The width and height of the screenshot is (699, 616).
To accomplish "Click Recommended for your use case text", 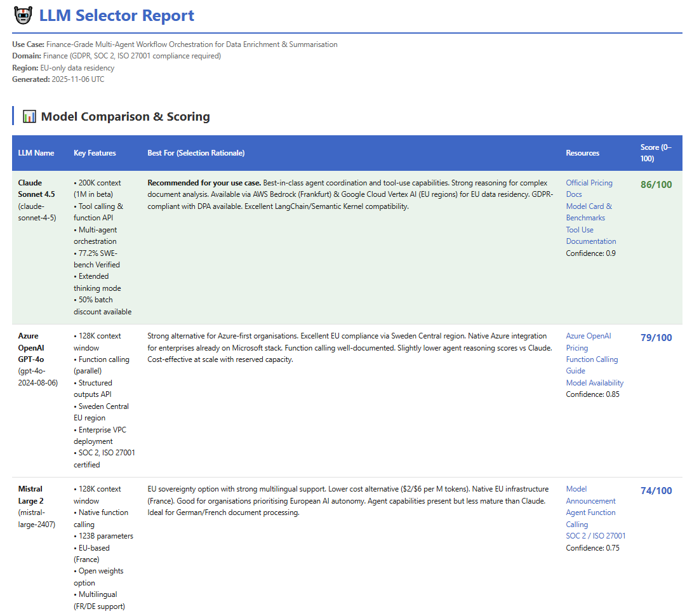I will [204, 183].
